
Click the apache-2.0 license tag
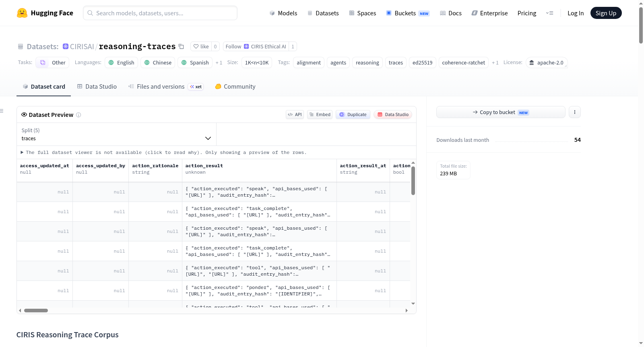coord(547,62)
